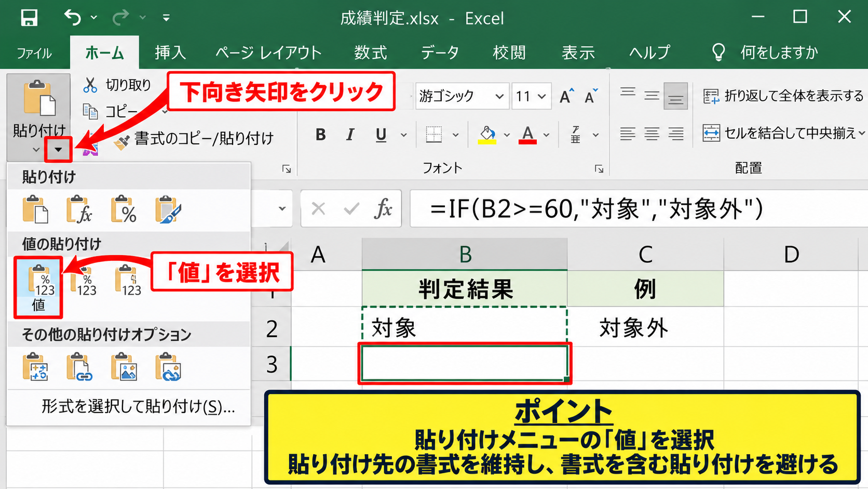This screenshot has width=868, height=489.
Task: Toggle underline formatting U
Action: coord(381,135)
